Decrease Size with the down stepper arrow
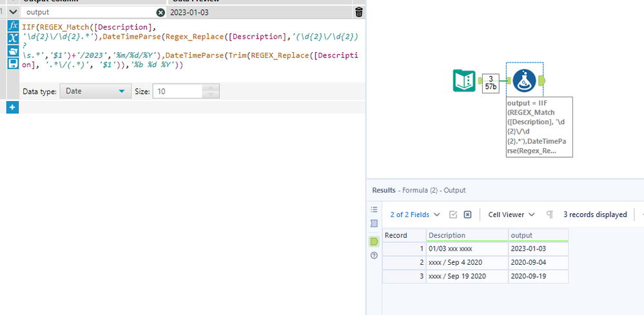Screen dimensions: 644x315 pos(211,95)
